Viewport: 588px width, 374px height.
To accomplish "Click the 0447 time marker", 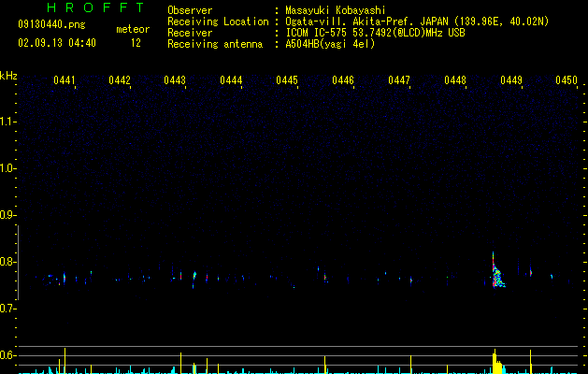I will pyautogui.click(x=399, y=80).
